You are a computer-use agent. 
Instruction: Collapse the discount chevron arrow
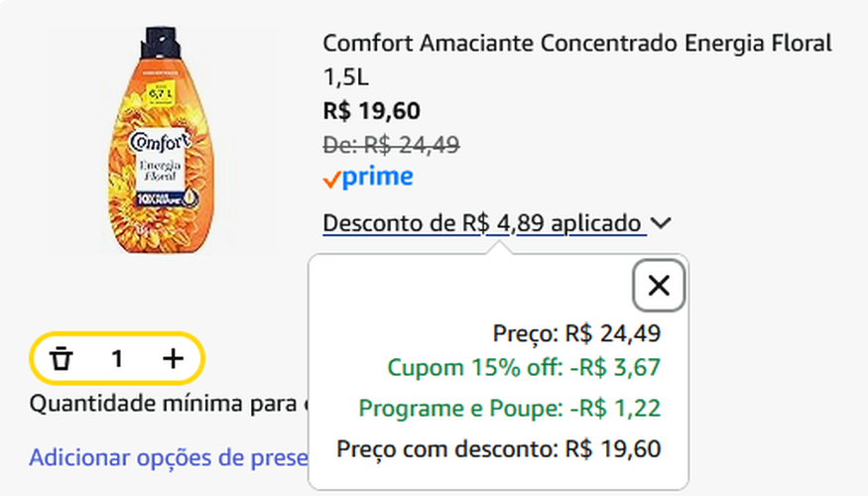point(662,224)
